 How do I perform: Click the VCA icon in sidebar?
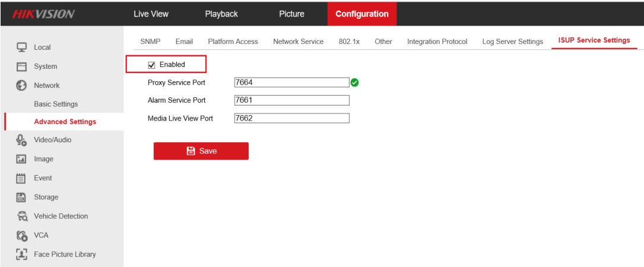[x=21, y=235]
